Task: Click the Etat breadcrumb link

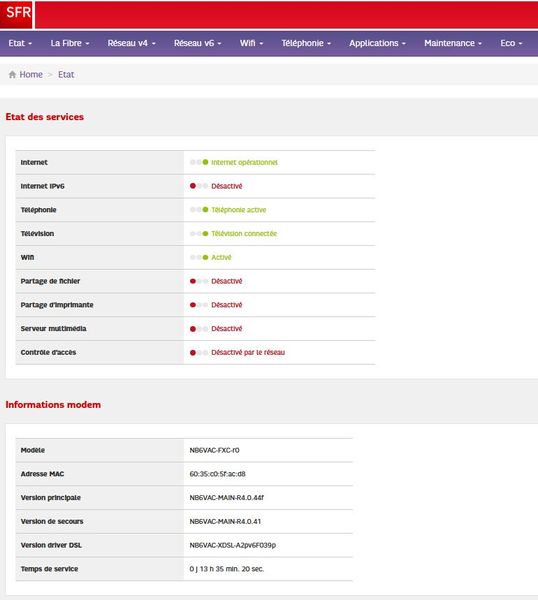Action: point(66,75)
